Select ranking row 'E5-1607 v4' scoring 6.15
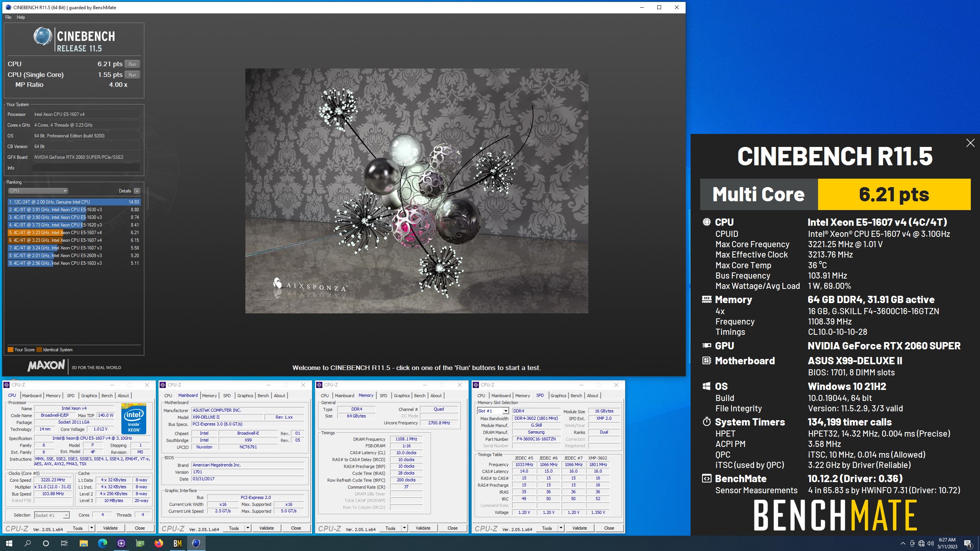This screenshot has width=980, height=551. click(74, 240)
